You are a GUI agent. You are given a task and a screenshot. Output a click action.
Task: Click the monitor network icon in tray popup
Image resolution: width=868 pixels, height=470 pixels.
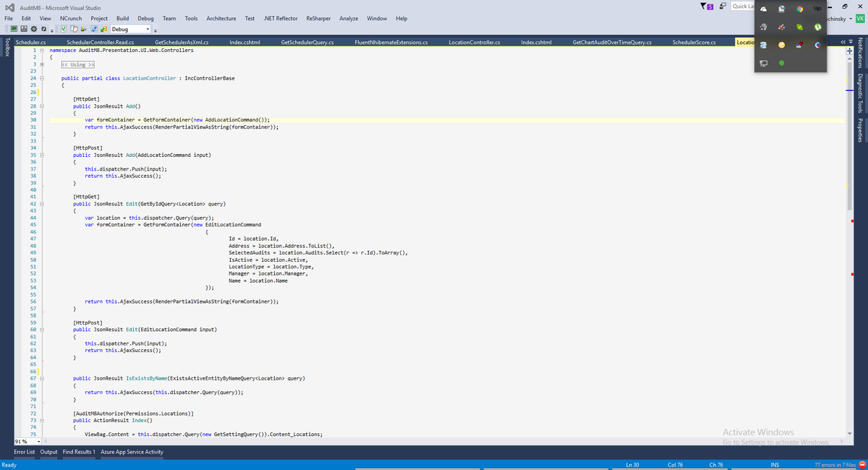tap(763, 63)
